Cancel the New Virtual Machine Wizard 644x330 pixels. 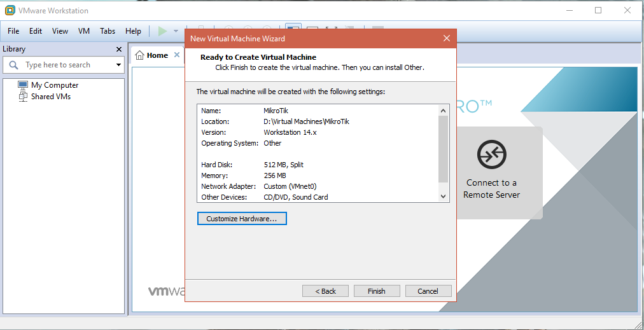[x=428, y=291]
